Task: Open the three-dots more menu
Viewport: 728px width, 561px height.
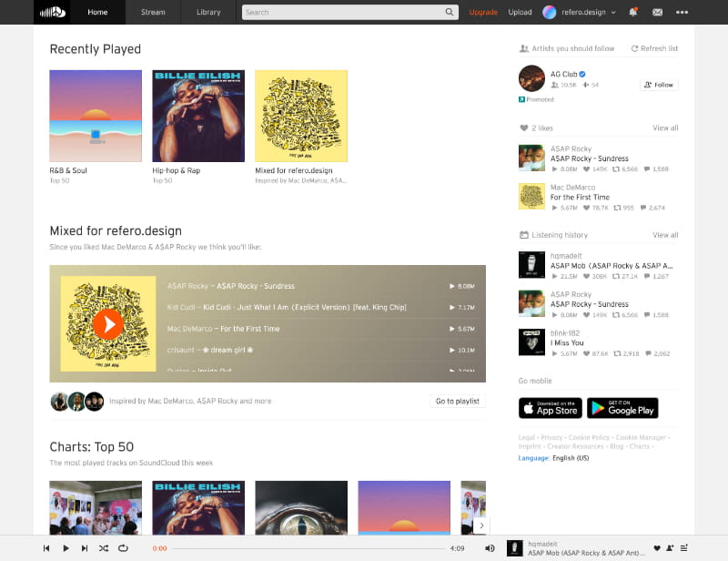Action: [682, 13]
